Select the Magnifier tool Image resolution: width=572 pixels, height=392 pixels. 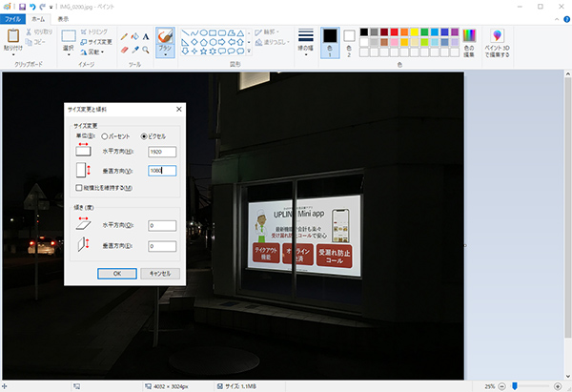pos(146,50)
